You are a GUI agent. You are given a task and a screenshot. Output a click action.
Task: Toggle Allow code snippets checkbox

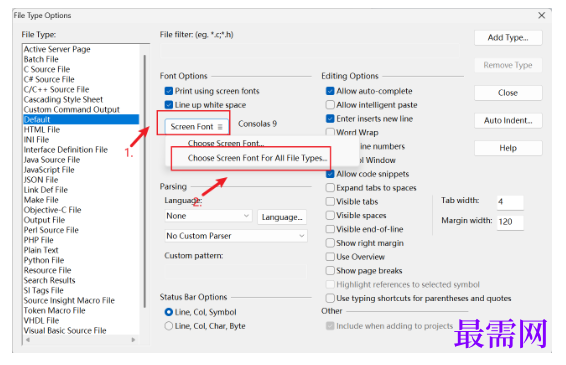330,174
